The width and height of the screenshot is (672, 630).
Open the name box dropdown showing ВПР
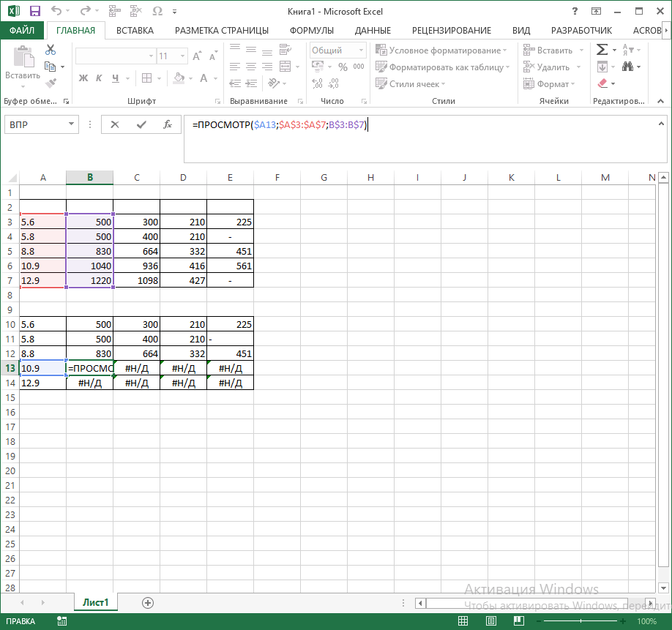[71, 124]
